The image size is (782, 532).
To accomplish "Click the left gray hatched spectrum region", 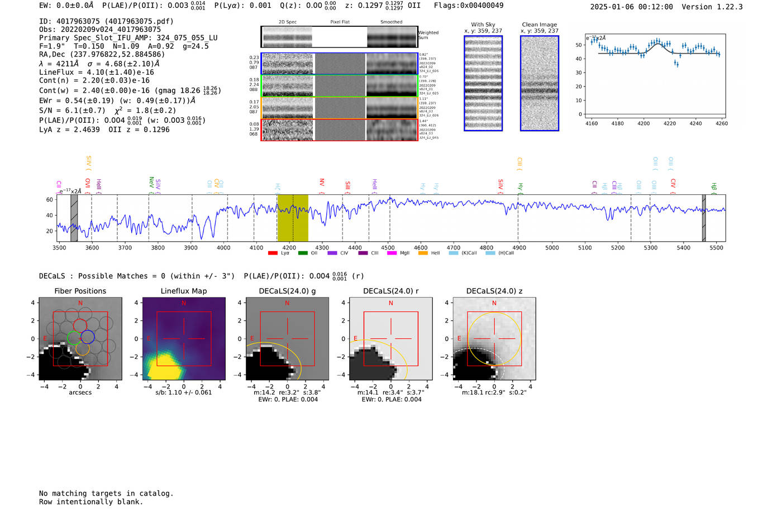I will pyautogui.click(x=74, y=218).
